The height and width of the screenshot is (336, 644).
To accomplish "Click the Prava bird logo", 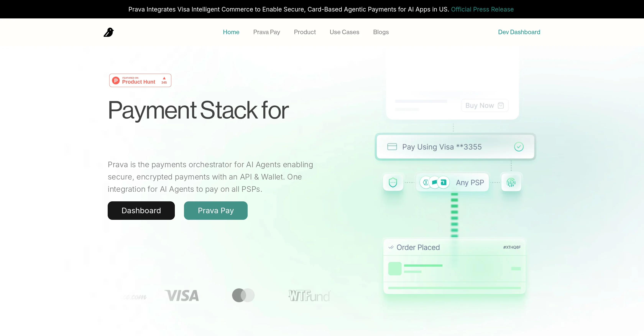I will tap(108, 32).
